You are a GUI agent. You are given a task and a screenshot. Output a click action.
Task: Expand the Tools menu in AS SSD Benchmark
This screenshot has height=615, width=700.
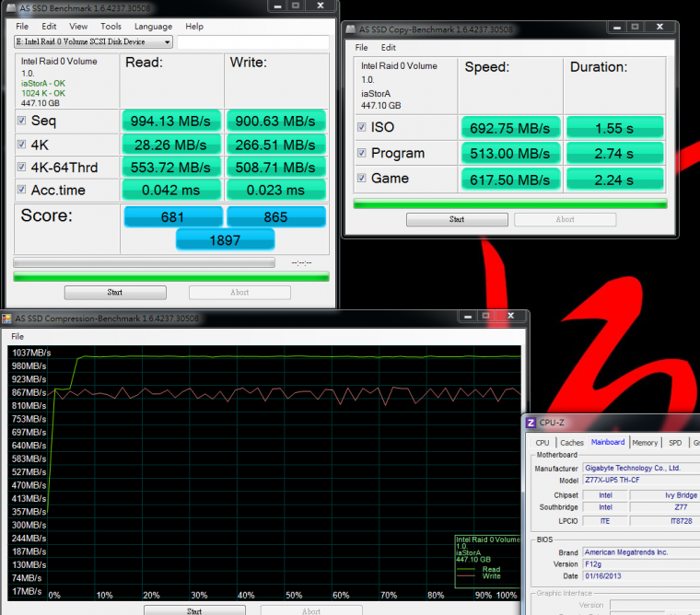tap(111, 27)
